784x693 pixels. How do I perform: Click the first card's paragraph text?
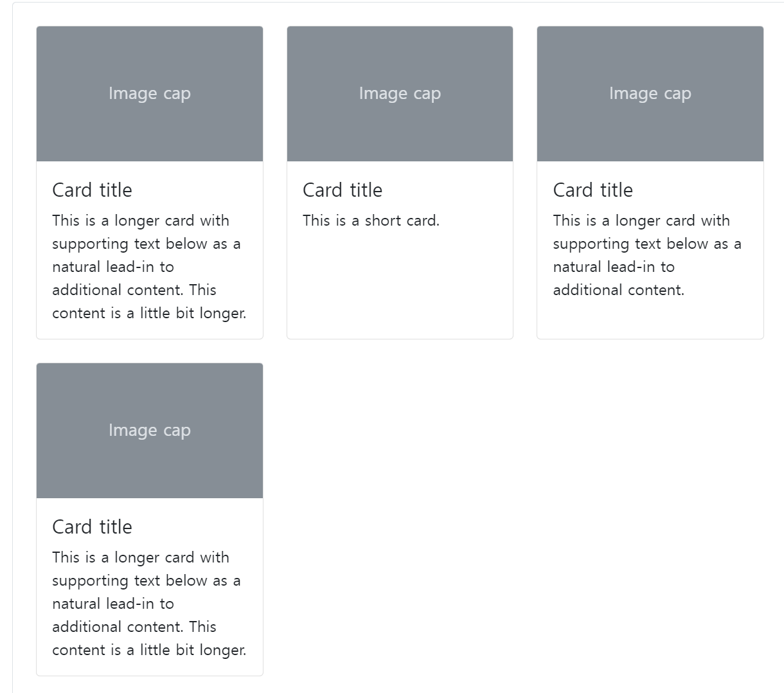tap(149, 267)
